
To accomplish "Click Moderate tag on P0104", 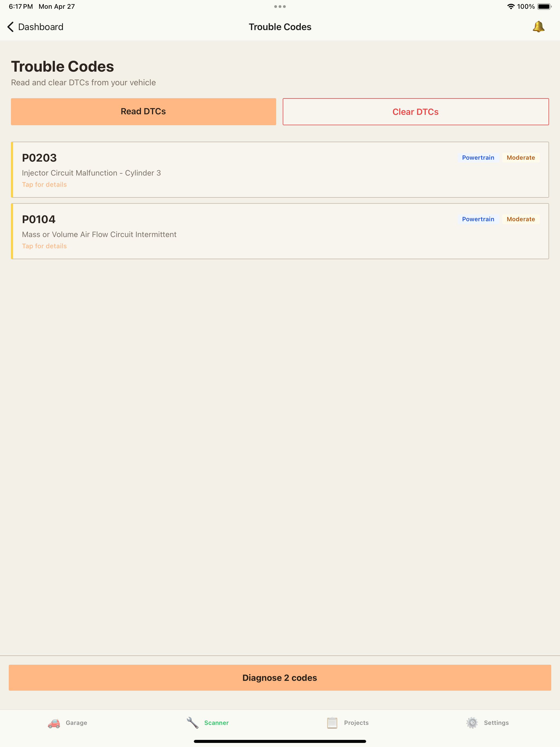I will (x=520, y=219).
